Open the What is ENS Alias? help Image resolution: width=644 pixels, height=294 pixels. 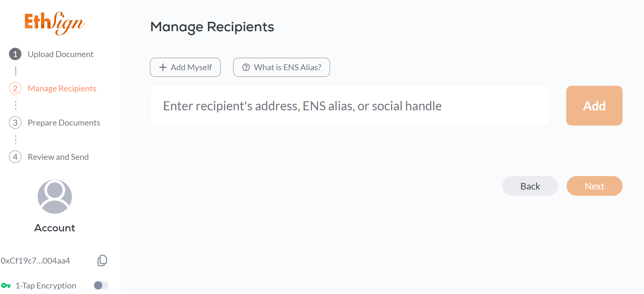tap(282, 67)
